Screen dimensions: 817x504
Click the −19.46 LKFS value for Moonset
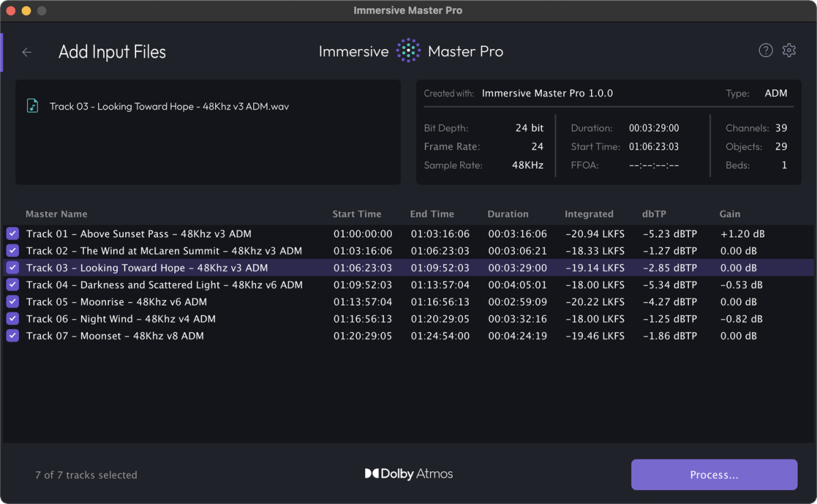tap(594, 335)
